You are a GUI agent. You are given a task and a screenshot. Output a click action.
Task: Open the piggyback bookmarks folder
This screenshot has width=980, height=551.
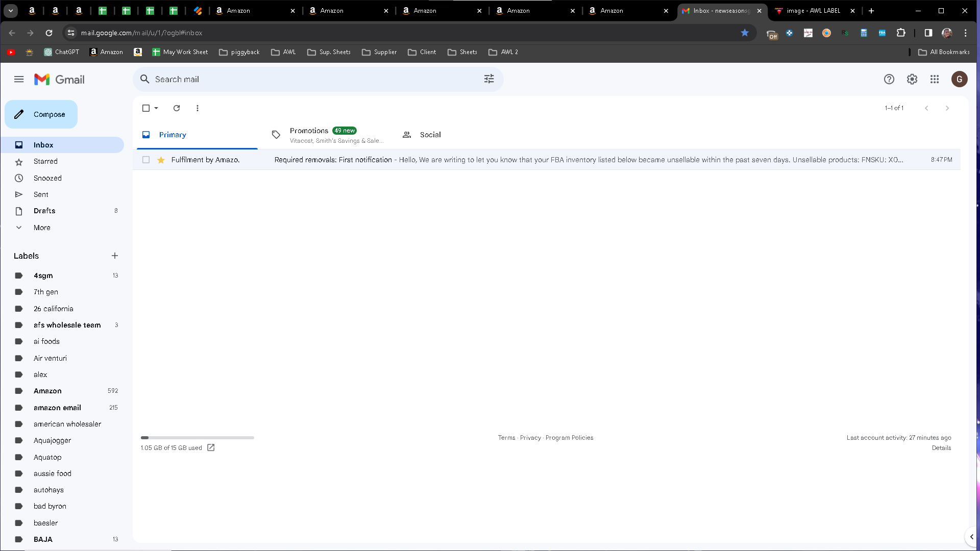[x=239, y=52]
